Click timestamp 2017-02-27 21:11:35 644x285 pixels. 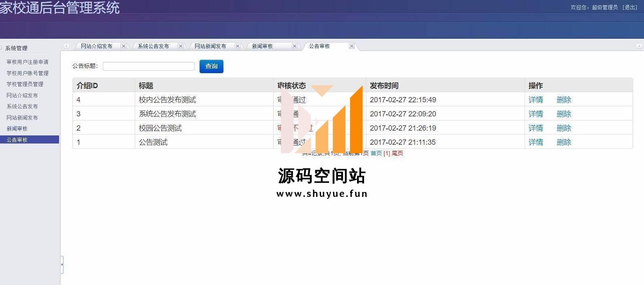[x=403, y=142]
